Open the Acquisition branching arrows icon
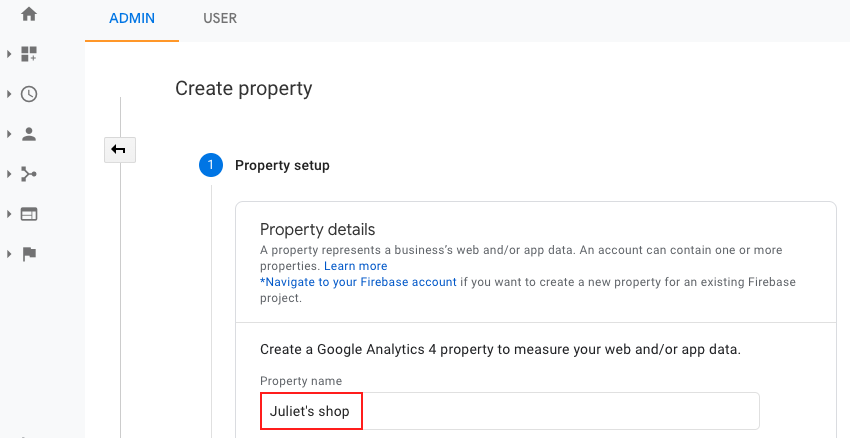850x438 pixels. point(29,174)
